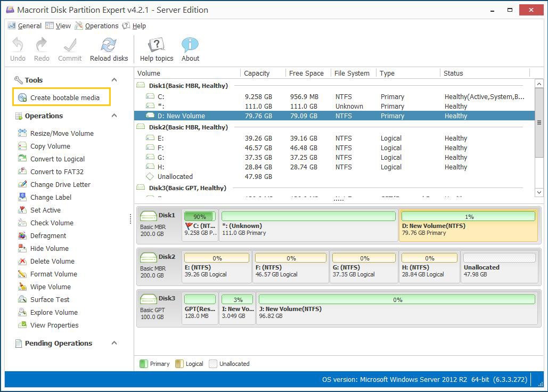Open View Properties operation
Viewport: 548px width, 392px height.
click(x=48, y=325)
